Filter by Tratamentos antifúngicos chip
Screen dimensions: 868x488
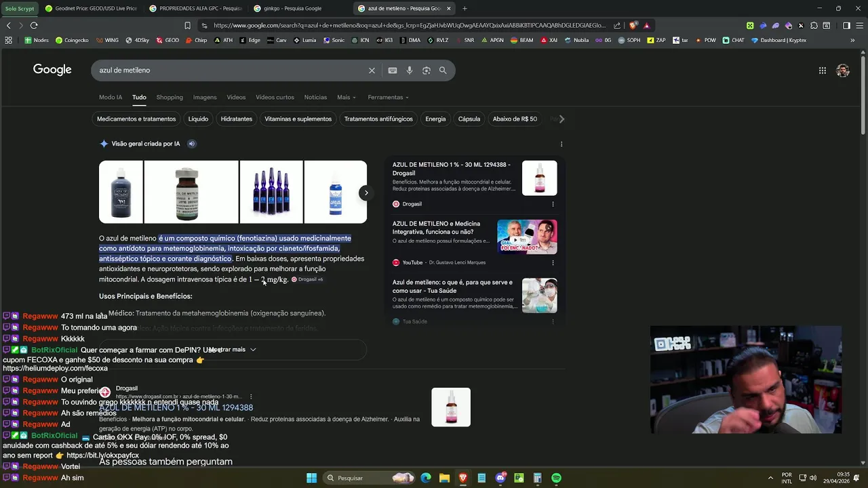378,119
